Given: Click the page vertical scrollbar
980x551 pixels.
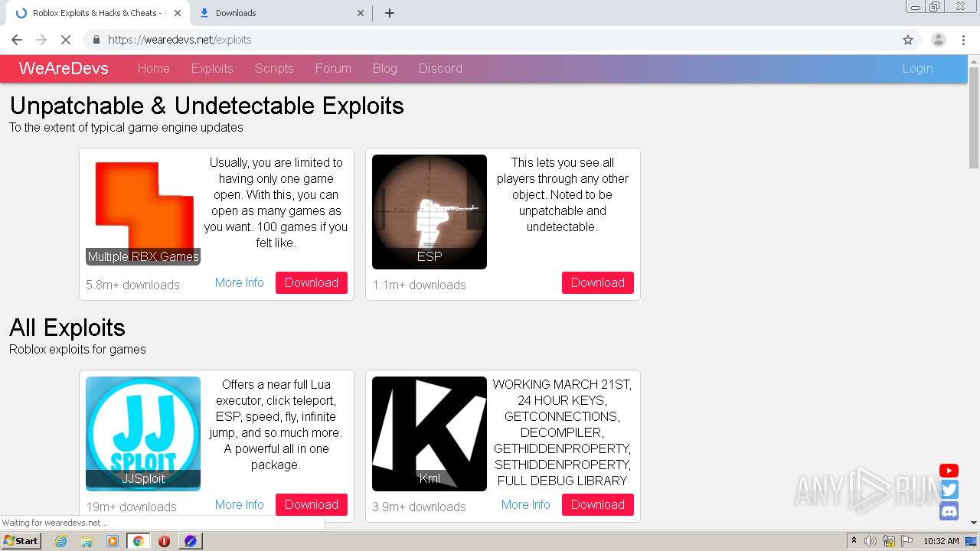Looking at the screenshot, I should pyautogui.click(x=974, y=117).
